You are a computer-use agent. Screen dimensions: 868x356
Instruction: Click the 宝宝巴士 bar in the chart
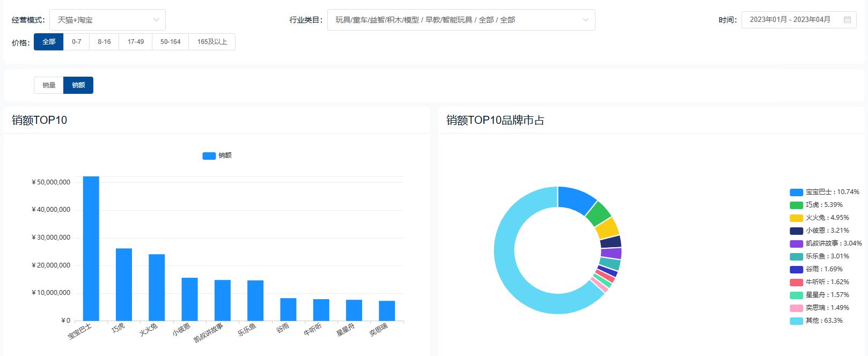tap(91, 248)
